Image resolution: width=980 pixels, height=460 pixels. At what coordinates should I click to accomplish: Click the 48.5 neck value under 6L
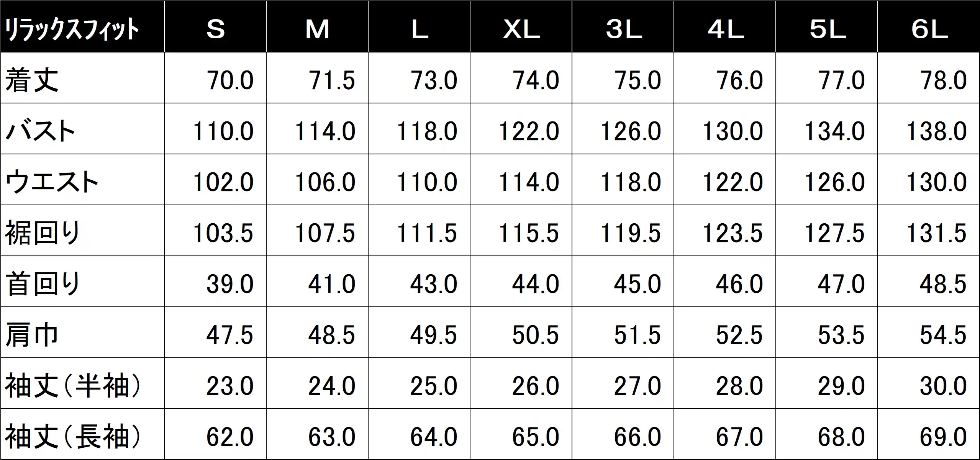point(929,282)
